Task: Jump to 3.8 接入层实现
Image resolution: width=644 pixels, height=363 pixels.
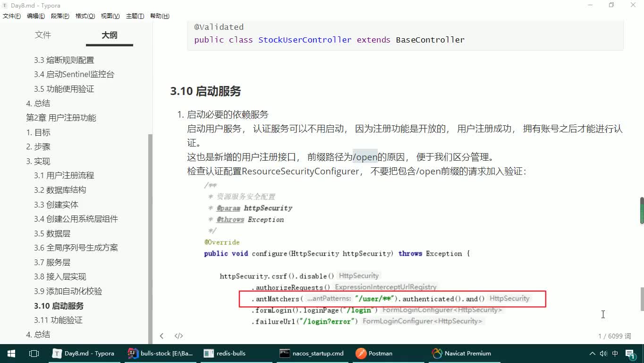Action: coord(60,277)
